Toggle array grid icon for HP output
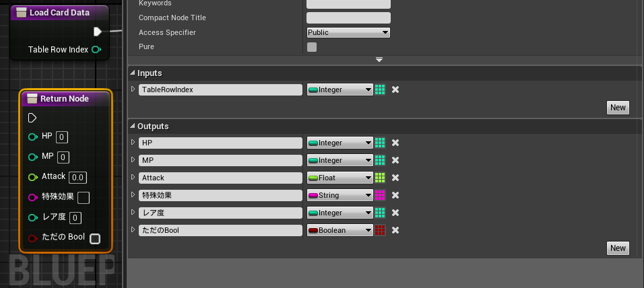This screenshot has height=288, width=644. (x=380, y=143)
